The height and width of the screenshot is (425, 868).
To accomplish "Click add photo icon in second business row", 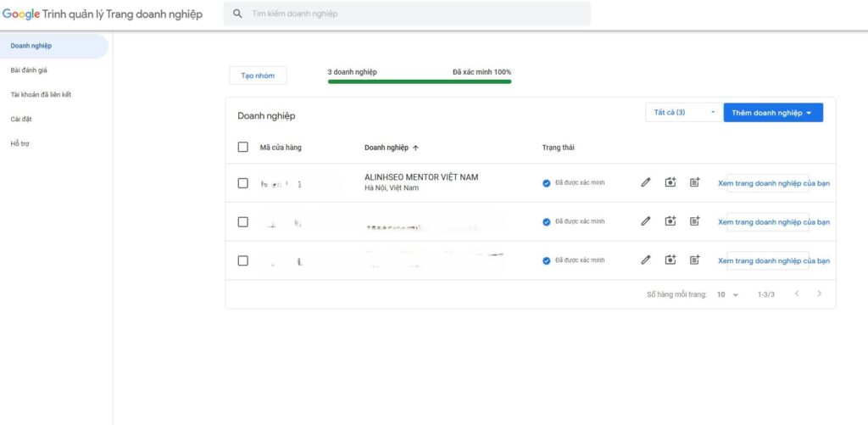I will [x=670, y=221].
